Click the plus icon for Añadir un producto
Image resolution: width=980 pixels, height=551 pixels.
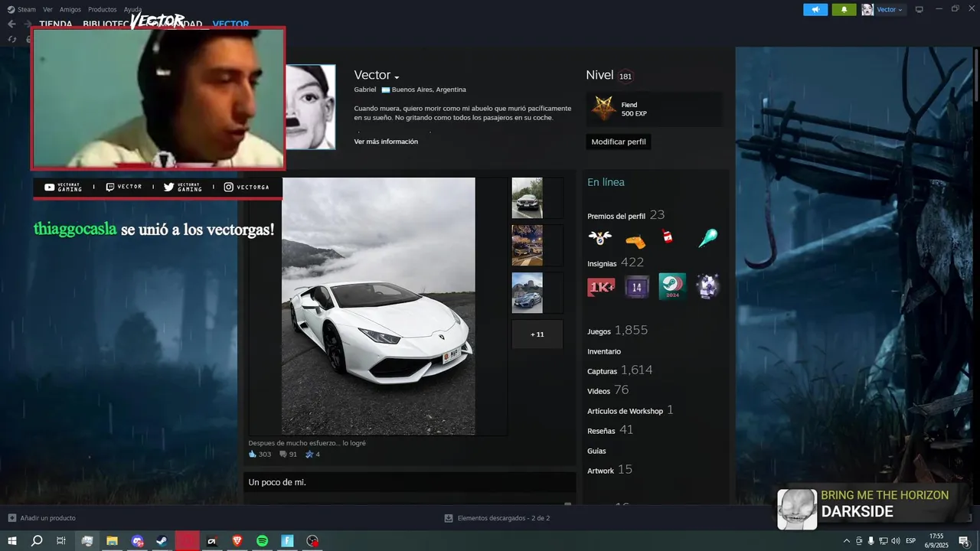click(x=11, y=518)
